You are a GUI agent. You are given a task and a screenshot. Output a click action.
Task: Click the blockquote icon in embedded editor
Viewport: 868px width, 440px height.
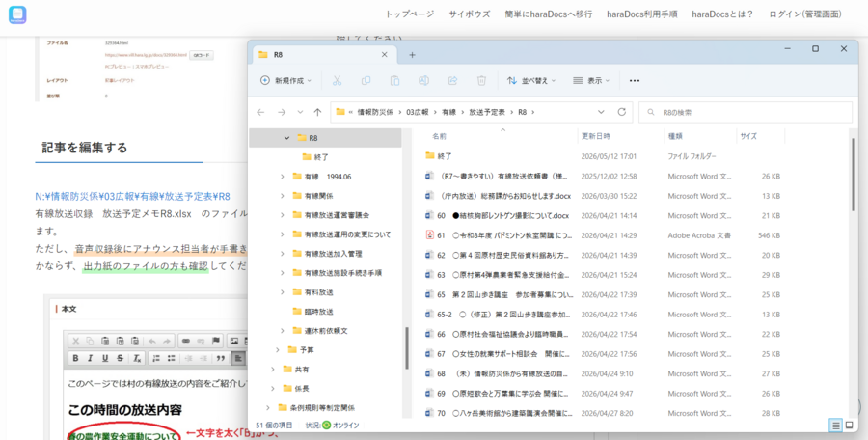pos(220,358)
